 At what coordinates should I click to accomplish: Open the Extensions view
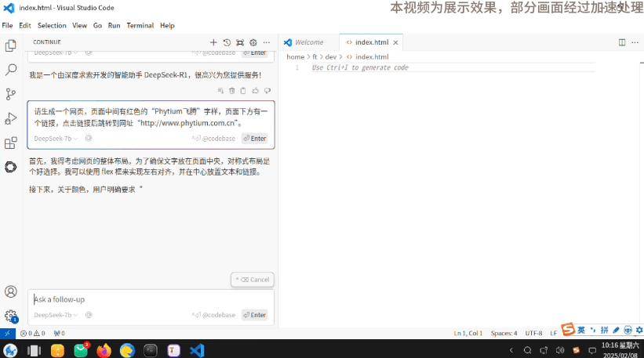[11, 143]
